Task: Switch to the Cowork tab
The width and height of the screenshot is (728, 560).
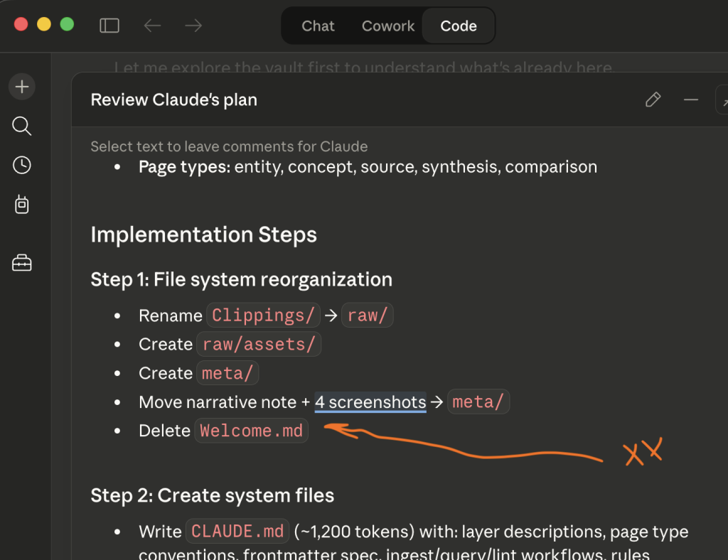Action: 388,26
